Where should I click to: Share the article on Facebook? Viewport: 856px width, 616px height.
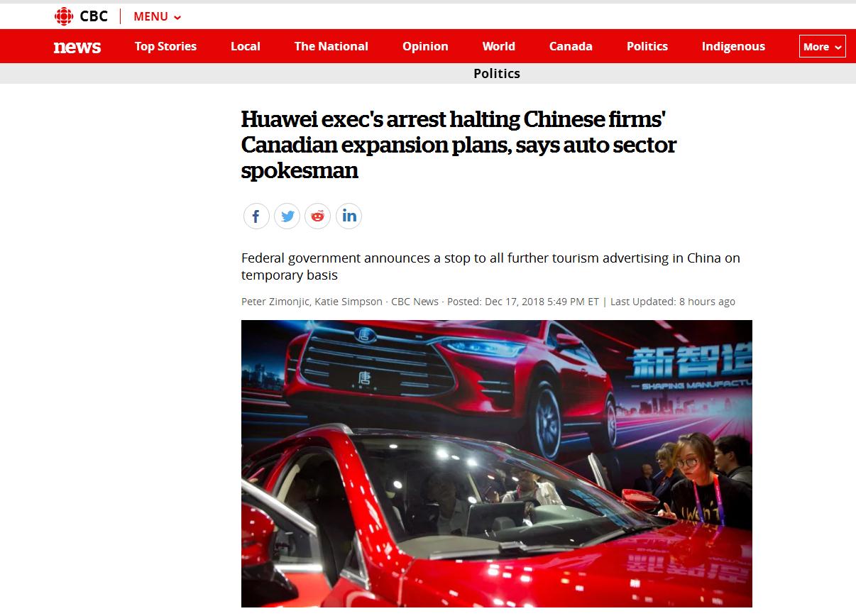click(256, 216)
